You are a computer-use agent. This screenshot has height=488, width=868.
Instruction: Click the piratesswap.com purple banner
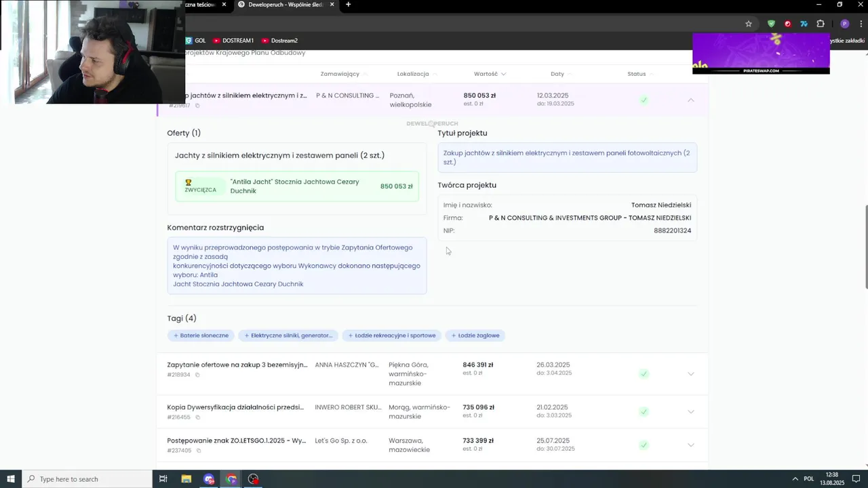[761, 53]
